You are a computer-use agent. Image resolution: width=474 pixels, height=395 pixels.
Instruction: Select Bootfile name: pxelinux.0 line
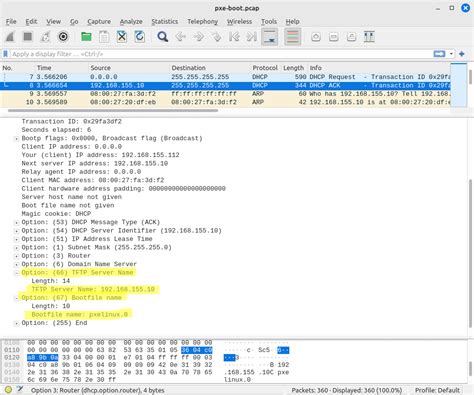click(x=79, y=314)
